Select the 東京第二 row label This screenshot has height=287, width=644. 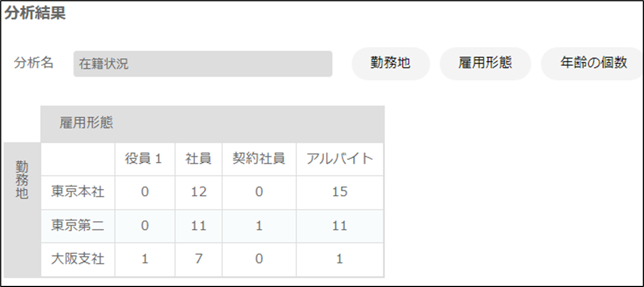coord(78,226)
